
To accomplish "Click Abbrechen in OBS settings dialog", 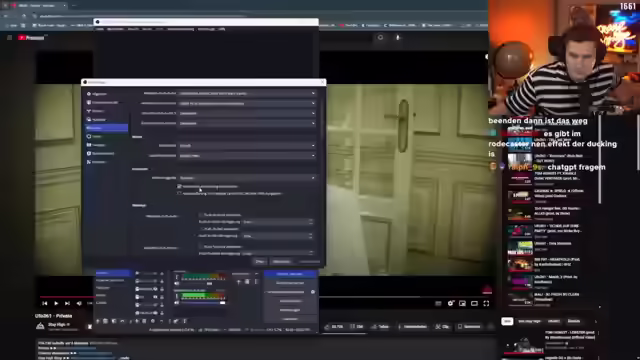I will point(282,261).
